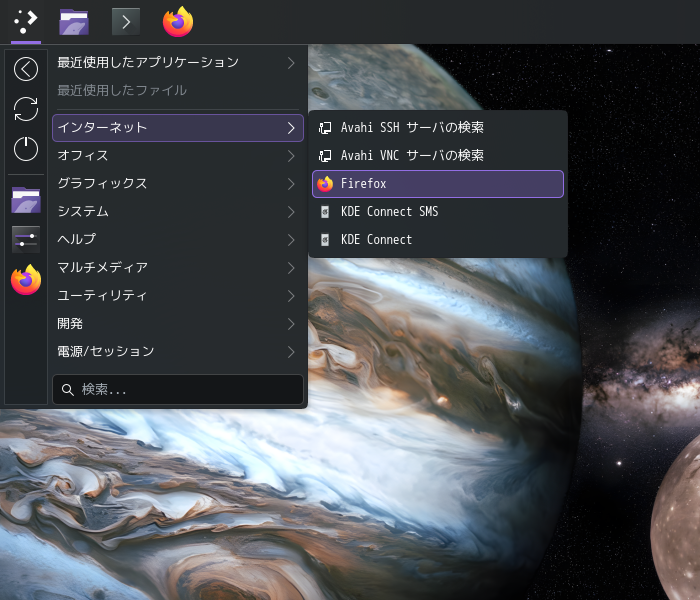
Task: Launch Avahi VNC サーバの検索
Action: pos(438,156)
